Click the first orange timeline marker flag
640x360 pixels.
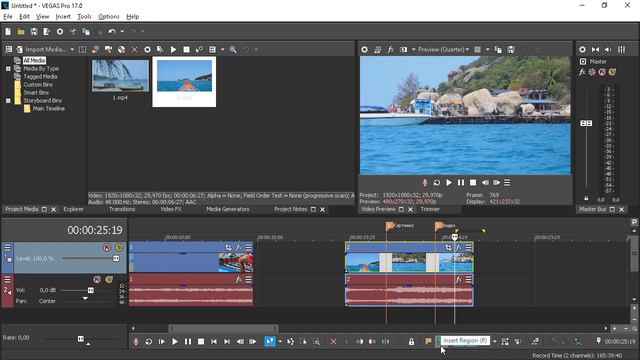click(389, 226)
